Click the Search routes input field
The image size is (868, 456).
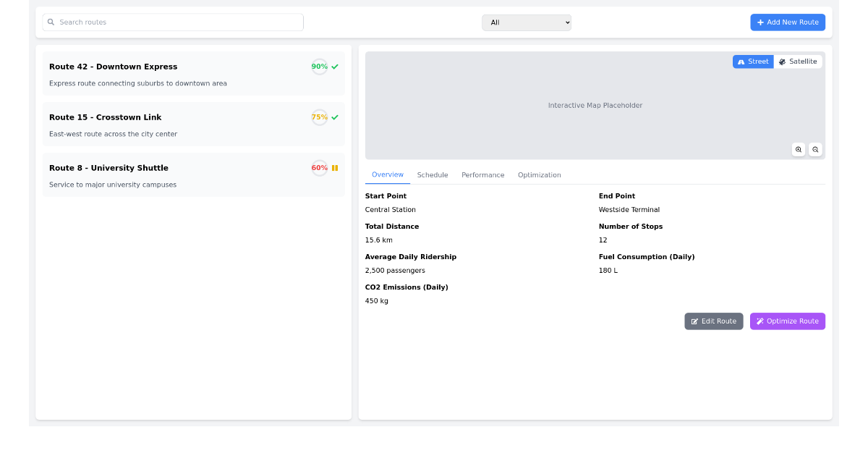click(x=172, y=22)
